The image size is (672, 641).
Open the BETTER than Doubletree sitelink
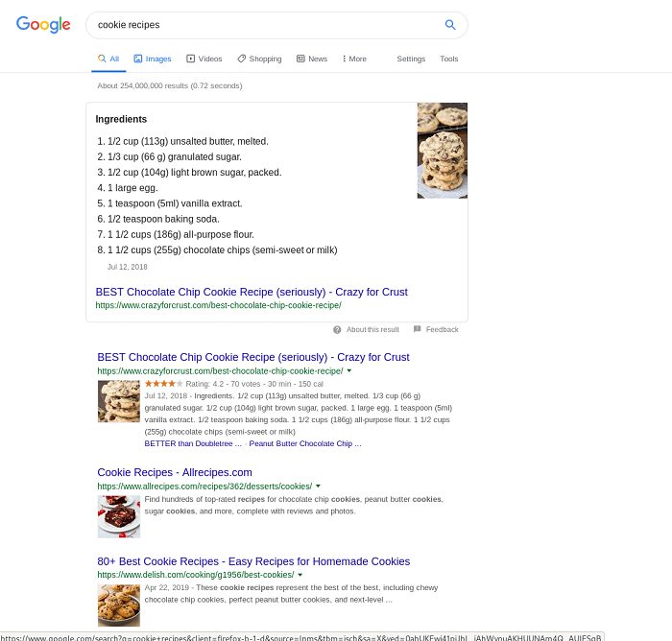[193, 443]
